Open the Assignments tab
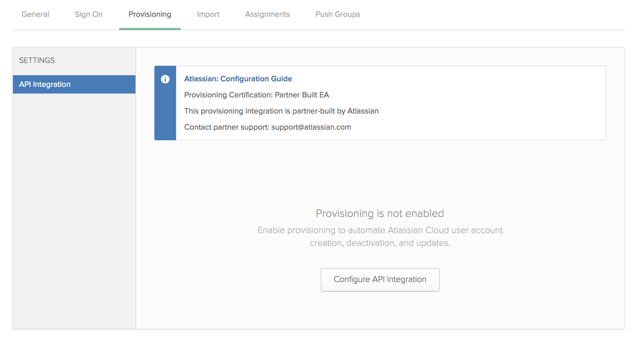The height and width of the screenshot is (355, 644). [267, 14]
